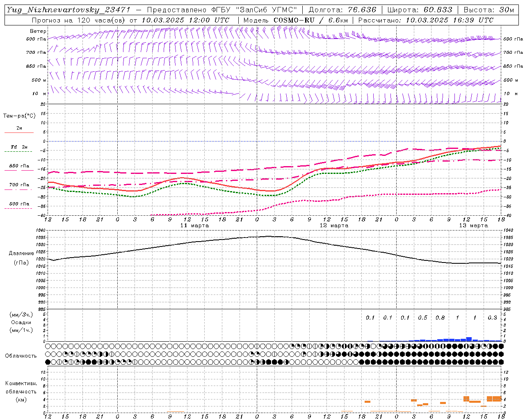Click the model name "COSMO-RU / 6.6км"
Image resolution: width=525 pixels, height=420 pixels.
coord(311,20)
